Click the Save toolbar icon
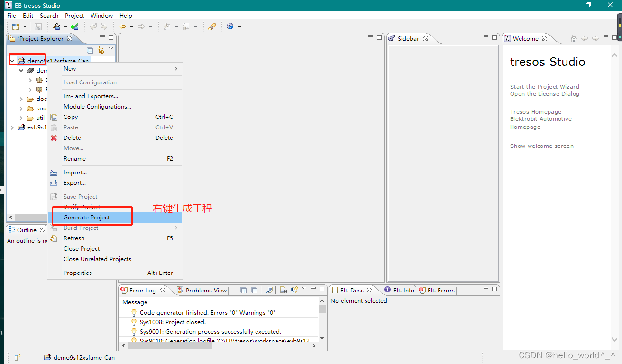 pyautogui.click(x=38, y=27)
